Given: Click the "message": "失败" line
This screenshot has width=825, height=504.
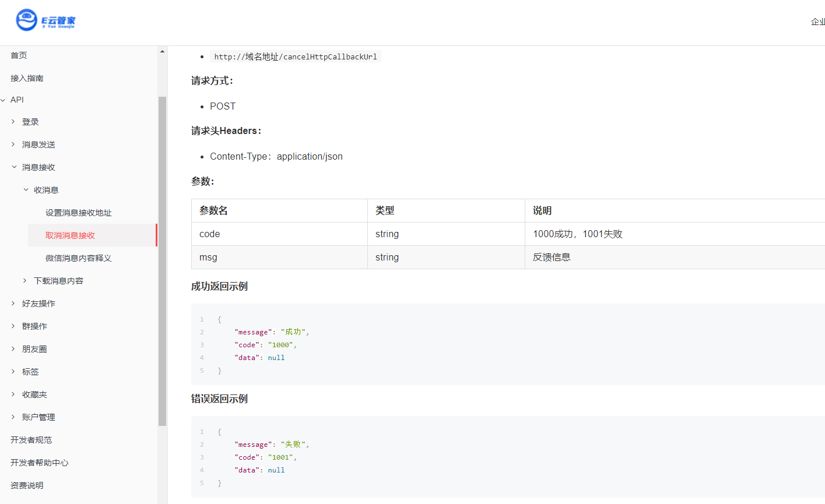Looking at the screenshot, I should (x=272, y=445).
